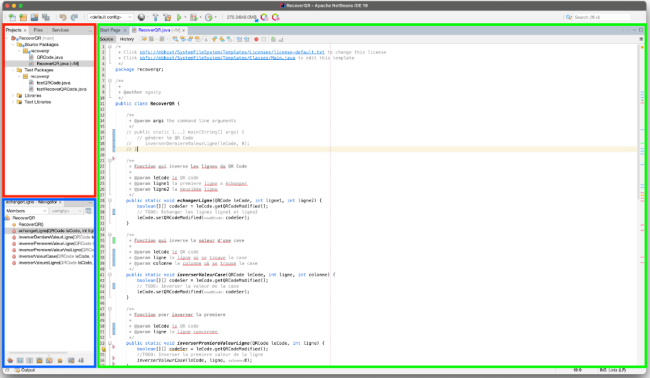Select inverserValeurCase method in Navigator

52,256
